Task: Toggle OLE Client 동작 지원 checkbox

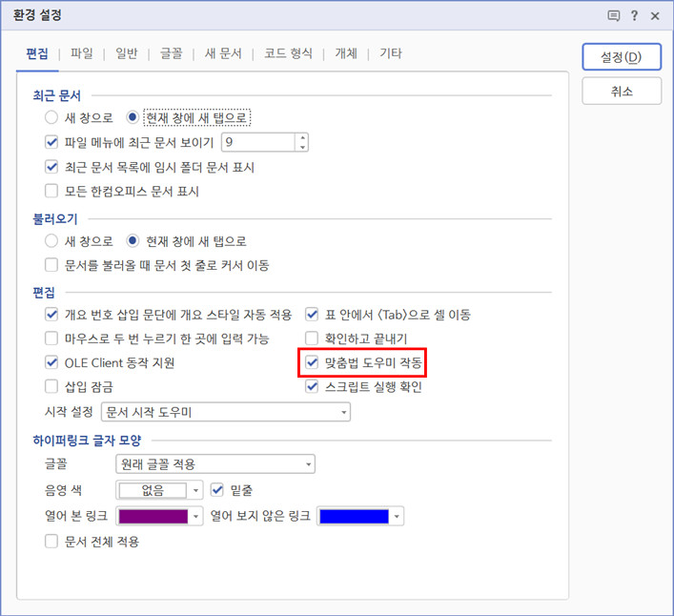Action: click(51, 362)
